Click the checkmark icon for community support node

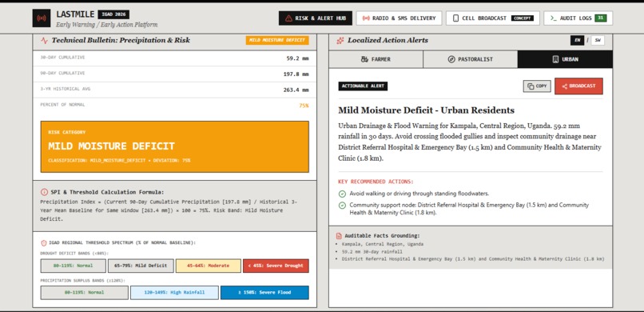click(342, 205)
